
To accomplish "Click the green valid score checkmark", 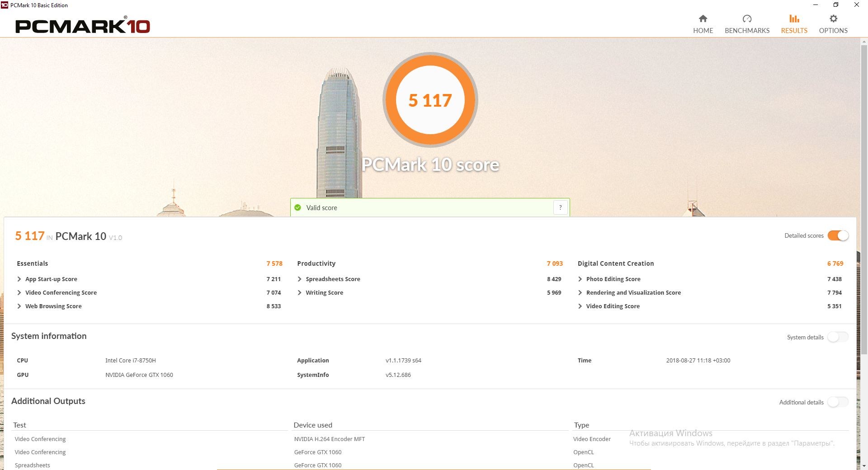I will [x=297, y=208].
